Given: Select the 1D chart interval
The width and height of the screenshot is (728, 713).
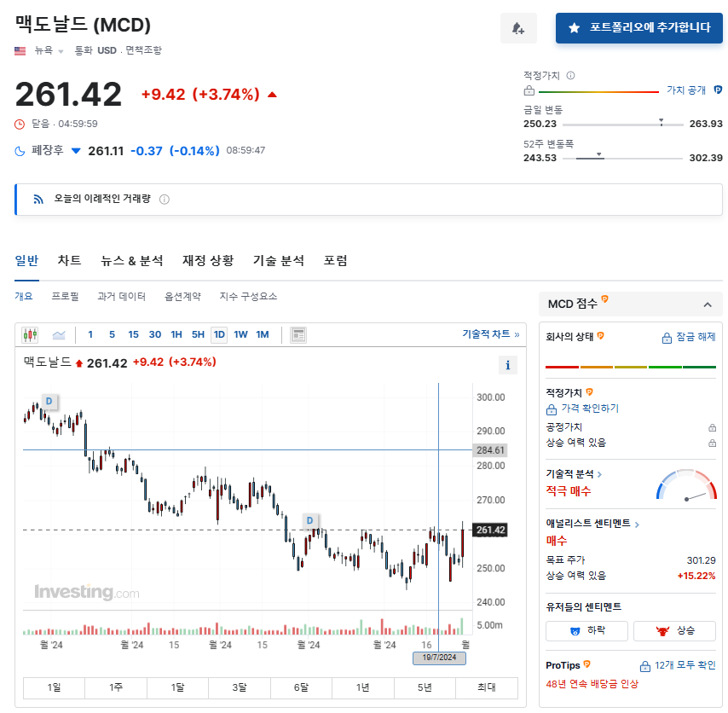Looking at the screenshot, I should pos(219,334).
